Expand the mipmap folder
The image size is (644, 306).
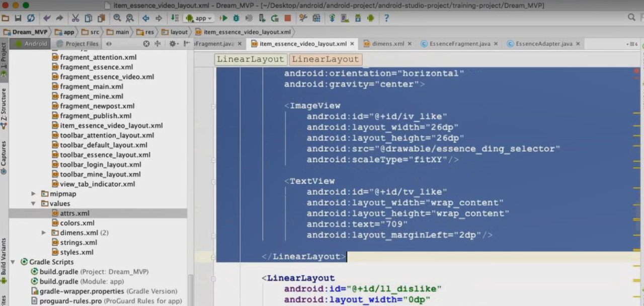[34, 194]
